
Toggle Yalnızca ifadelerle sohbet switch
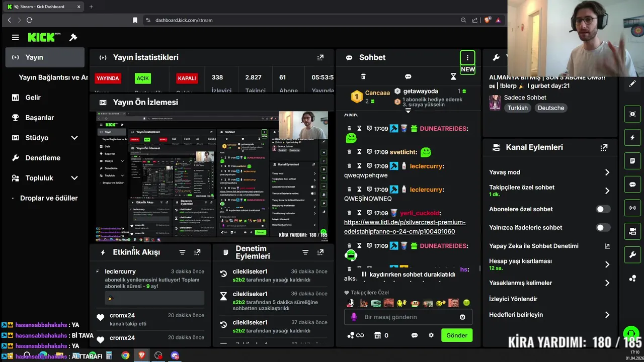603,228
